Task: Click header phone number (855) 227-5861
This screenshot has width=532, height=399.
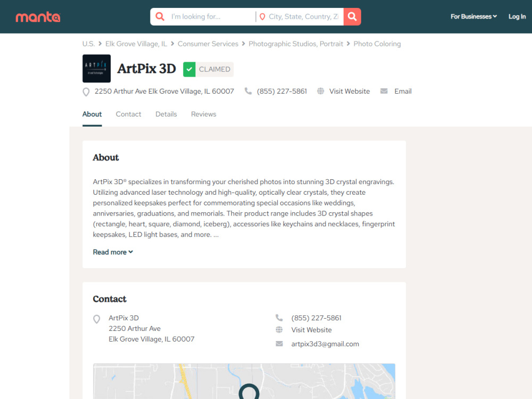Action: (x=281, y=92)
